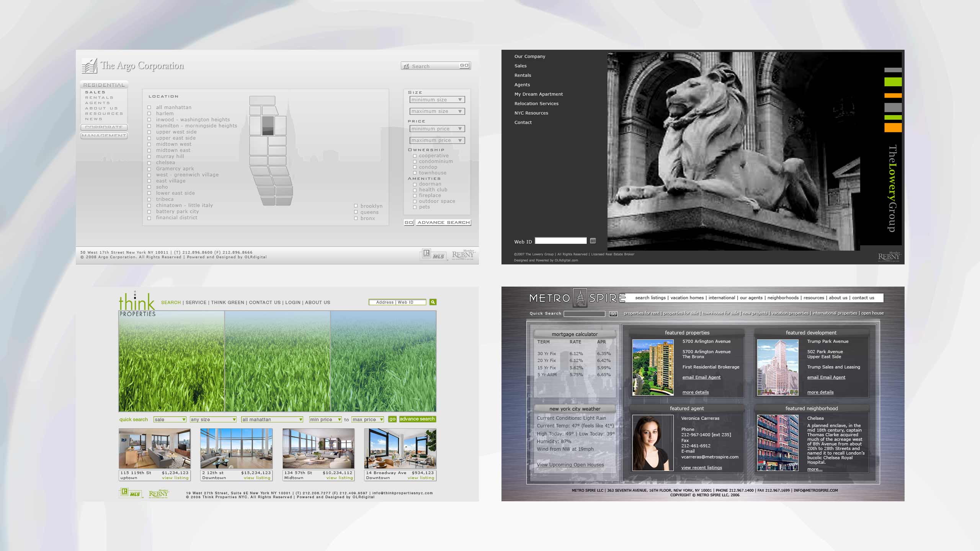Screen dimensions: 980x551
Task: Click the ADVANCE SEARCH button on Argo page
Action: click(443, 222)
